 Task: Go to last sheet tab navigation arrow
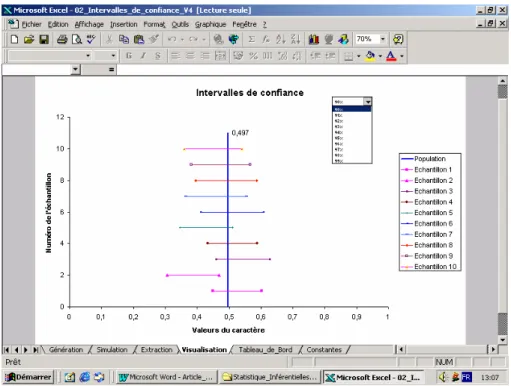pos(36,350)
